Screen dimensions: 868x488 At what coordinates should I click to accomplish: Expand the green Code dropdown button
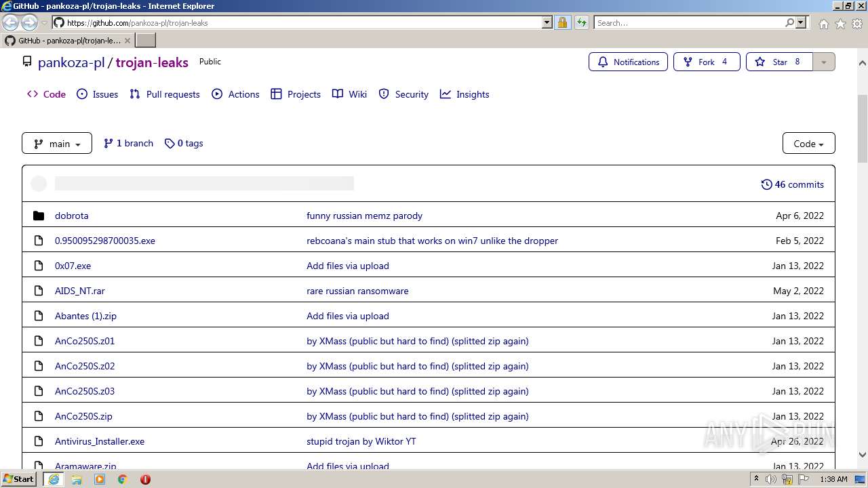coord(808,143)
